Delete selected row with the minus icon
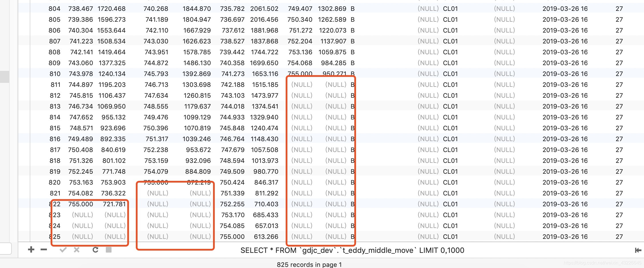 tap(44, 250)
